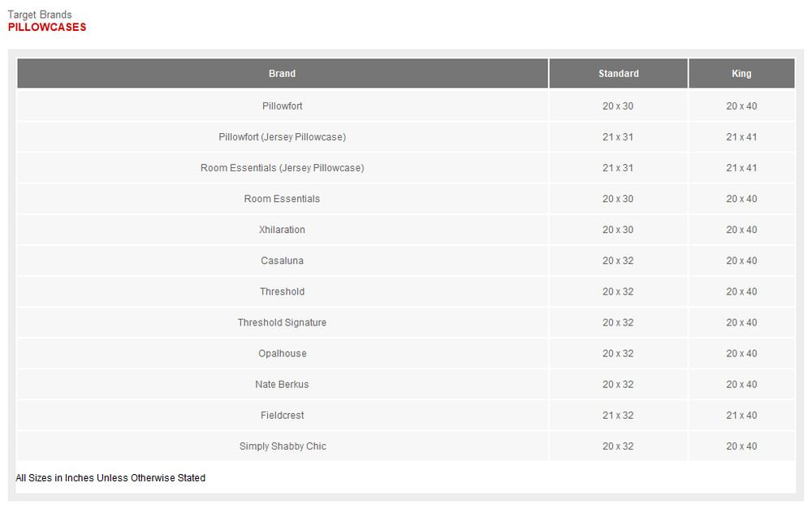The height and width of the screenshot is (513, 812).
Task: Click the Target Brands text
Action: click(x=40, y=15)
